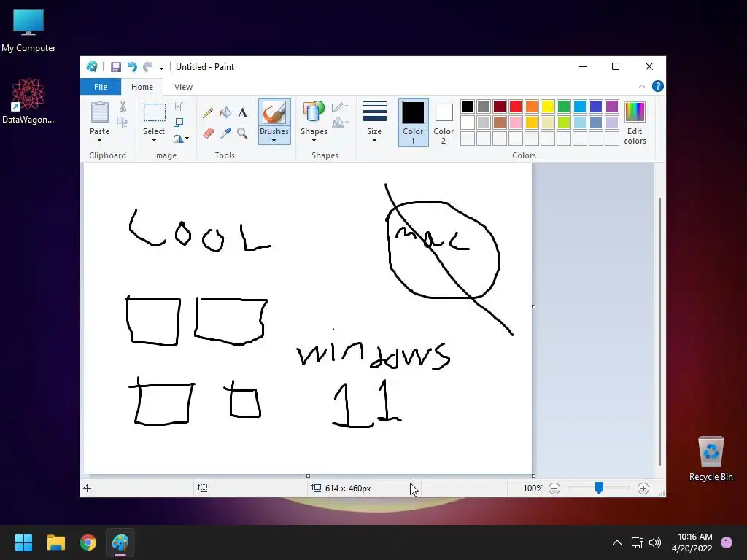Image resolution: width=747 pixels, height=560 pixels.
Task: Click the Save icon in title bar
Action: (x=116, y=67)
